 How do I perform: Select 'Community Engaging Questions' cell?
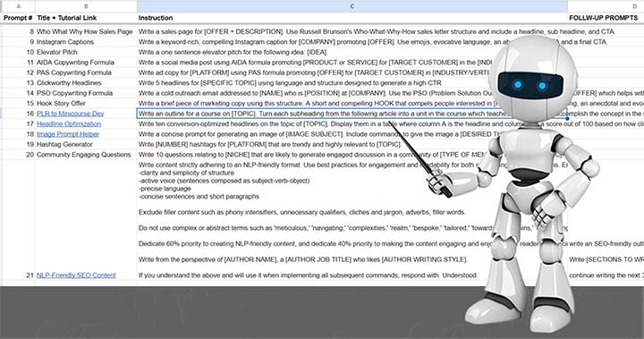pos(86,155)
